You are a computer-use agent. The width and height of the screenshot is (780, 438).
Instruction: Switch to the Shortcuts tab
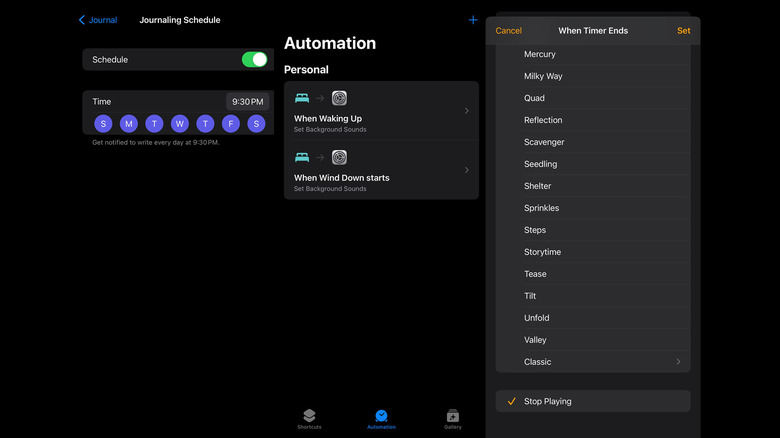point(309,419)
